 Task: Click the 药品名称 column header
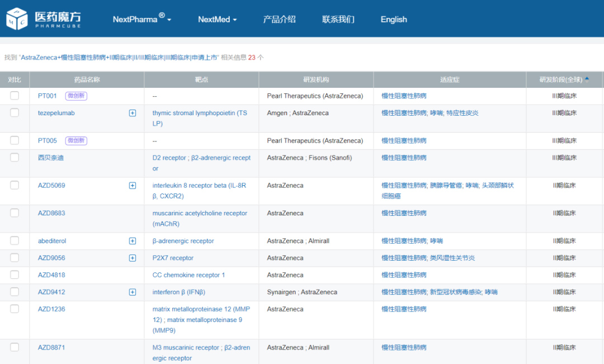pos(87,79)
